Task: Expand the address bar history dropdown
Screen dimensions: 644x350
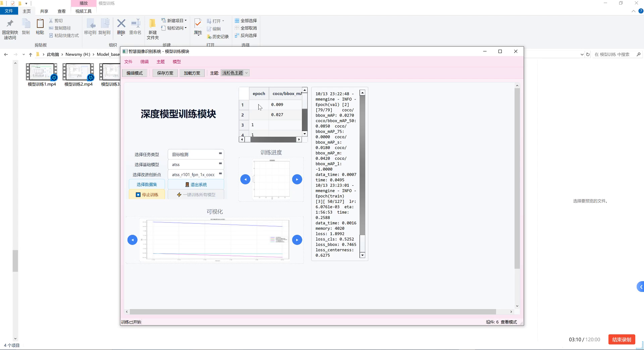Action: point(582,54)
